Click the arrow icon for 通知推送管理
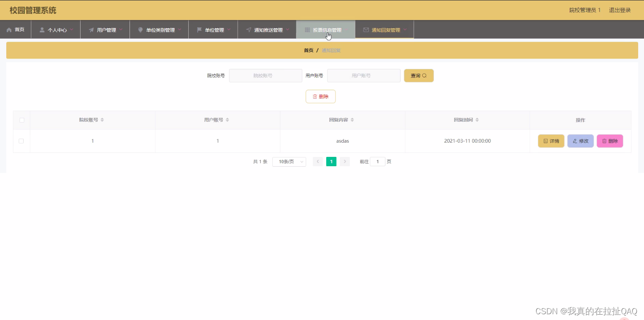 (248, 30)
